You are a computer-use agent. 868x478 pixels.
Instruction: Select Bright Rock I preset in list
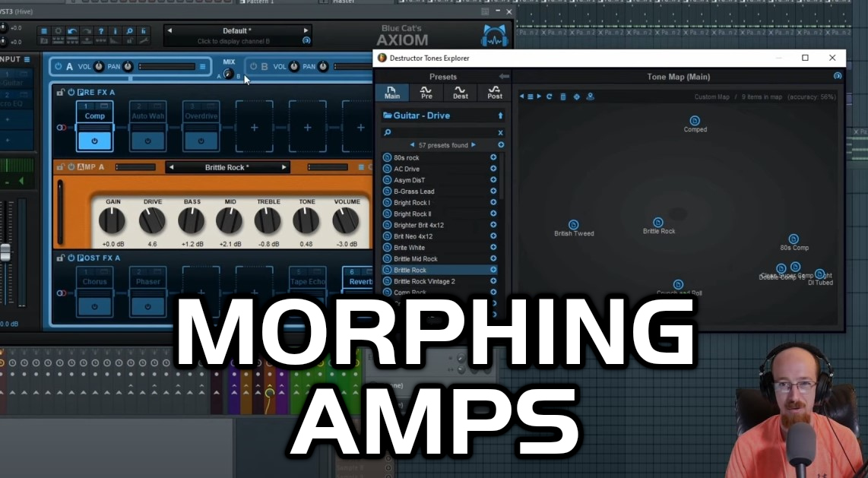(x=439, y=202)
